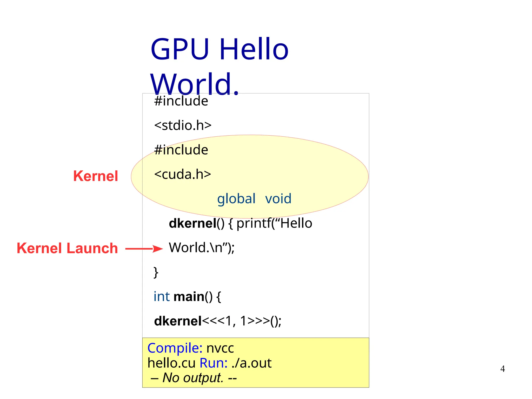
Task: Click the 'dkernel<<<1, 1>>>();' launch line
Action: (x=218, y=321)
